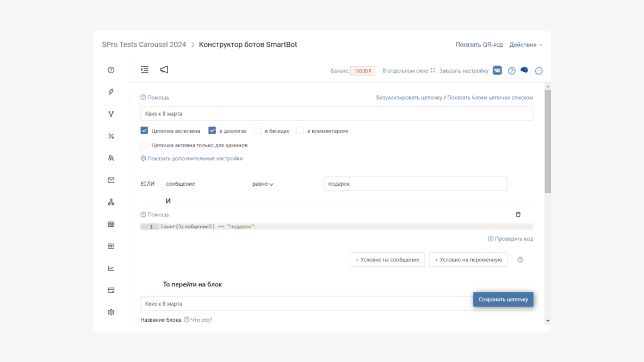This screenshot has width=644, height=362.
Task: Enable "Цепочка активна только для админов" checkbox
Action: (x=144, y=145)
